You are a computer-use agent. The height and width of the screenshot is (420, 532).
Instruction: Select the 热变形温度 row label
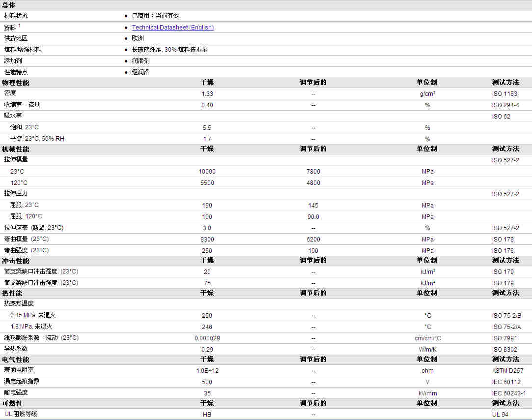coord(19,303)
